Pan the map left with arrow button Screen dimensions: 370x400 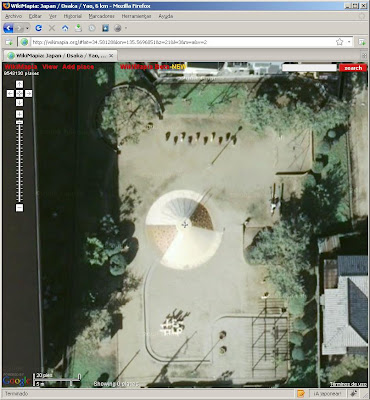pos(10,94)
